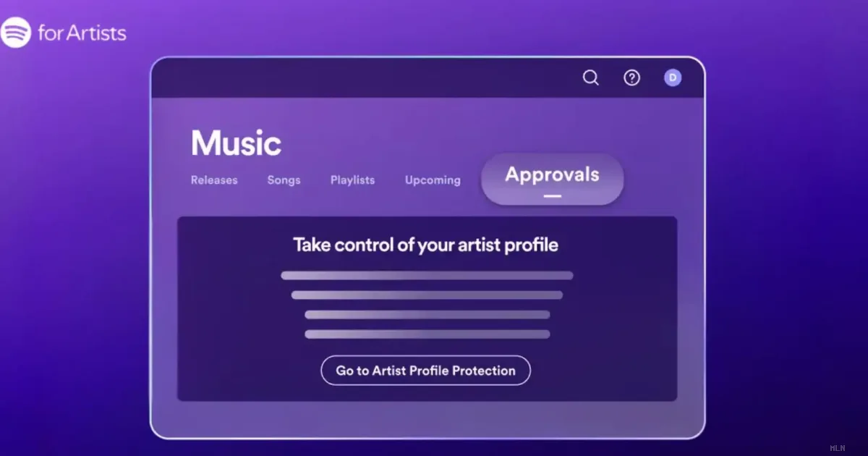
Task: Switch to the Releases tab
Action: click(214, 180)
